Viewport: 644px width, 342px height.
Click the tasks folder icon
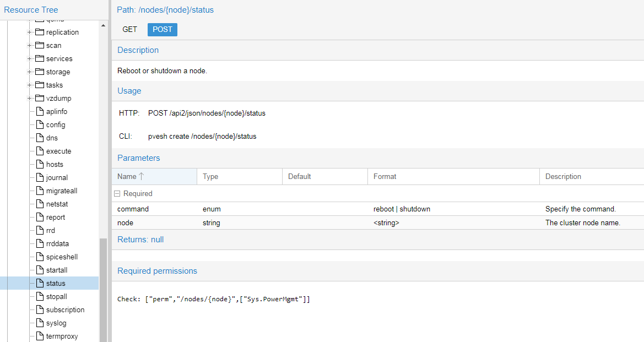(x=40, y=85)
